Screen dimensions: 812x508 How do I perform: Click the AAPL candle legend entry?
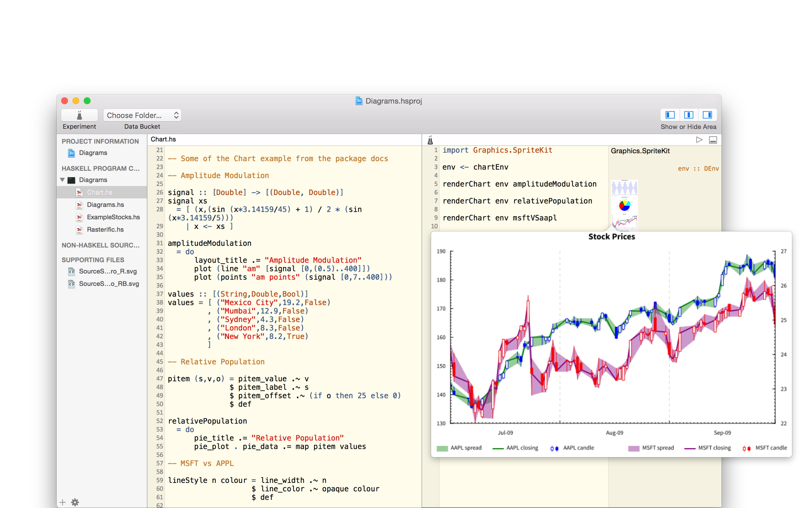(572, 448)
